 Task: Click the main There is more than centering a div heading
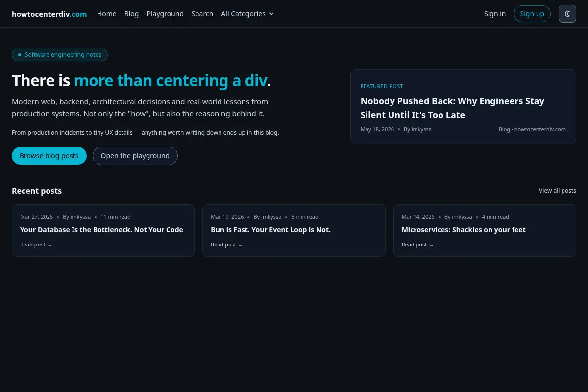[141, 80]
